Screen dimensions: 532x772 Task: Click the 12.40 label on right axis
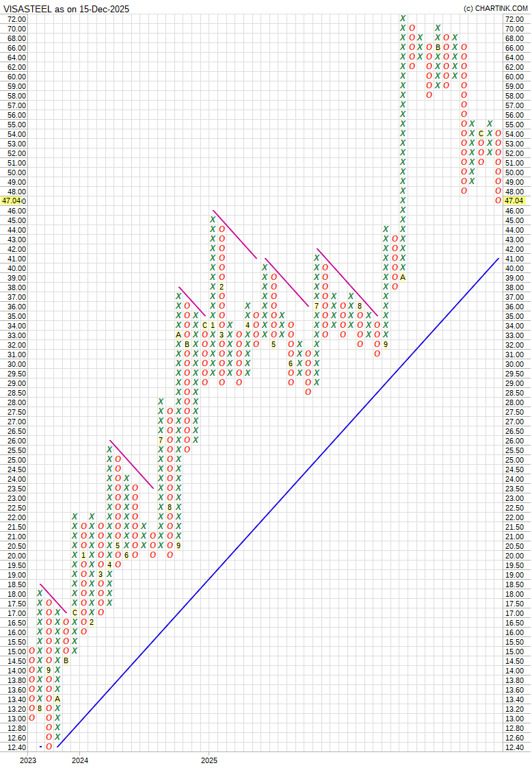[x=514, y=747]
